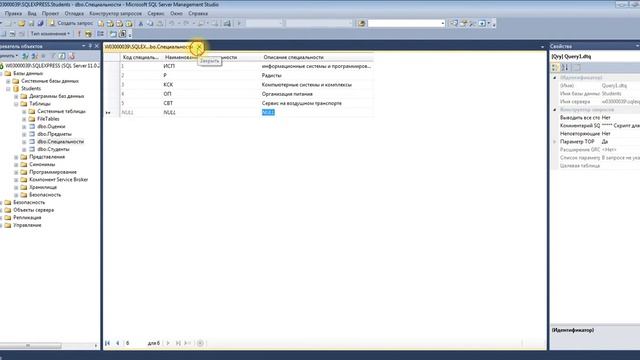Click the Verify SQL syntax icon
Viewport: 640px width, 360px height.
89,34
